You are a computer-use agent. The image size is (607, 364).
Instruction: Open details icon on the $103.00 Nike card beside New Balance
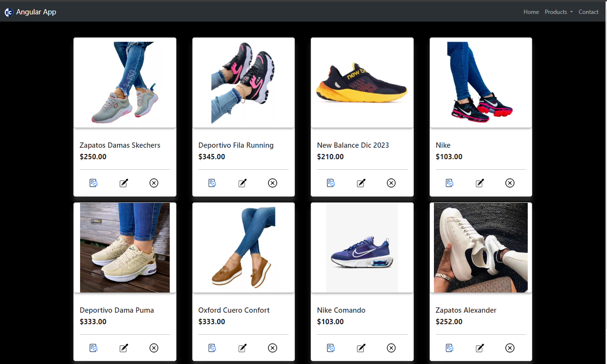(450, 183)
